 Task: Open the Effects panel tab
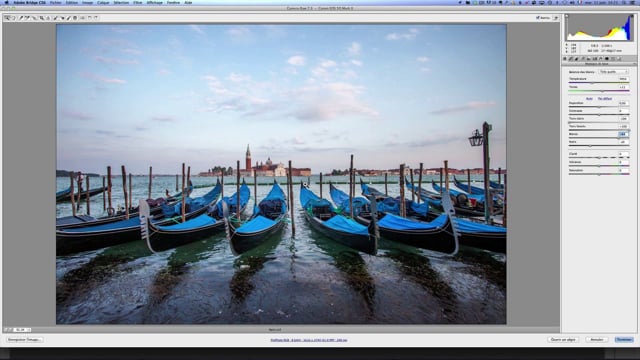tap(600, 58)
